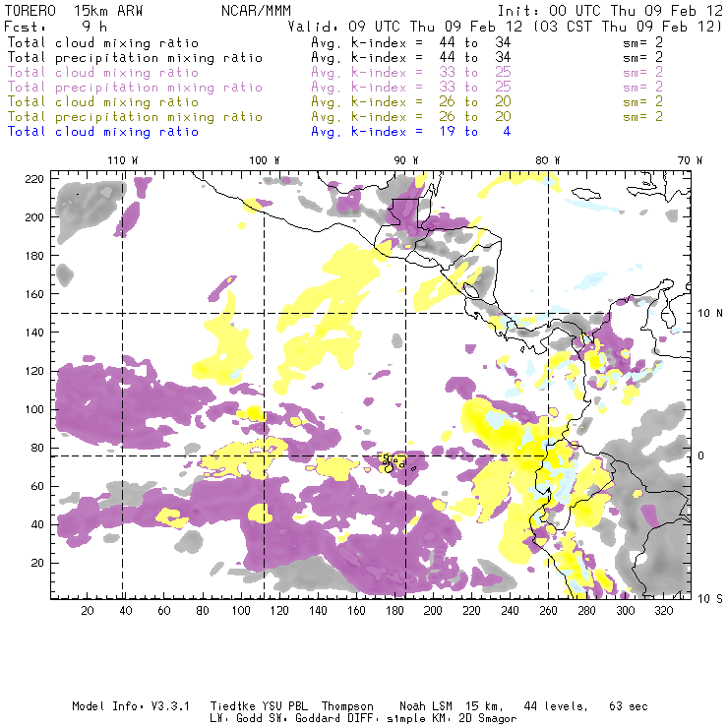Click "260" on the bottom horizontal axis

[x=548, y=611]
